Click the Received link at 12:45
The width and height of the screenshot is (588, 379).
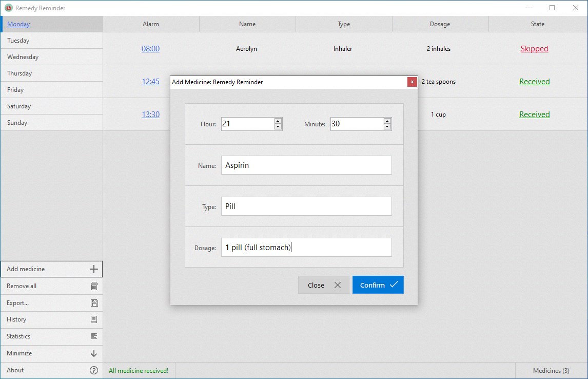pyautogui.click(x=534, y=81)
